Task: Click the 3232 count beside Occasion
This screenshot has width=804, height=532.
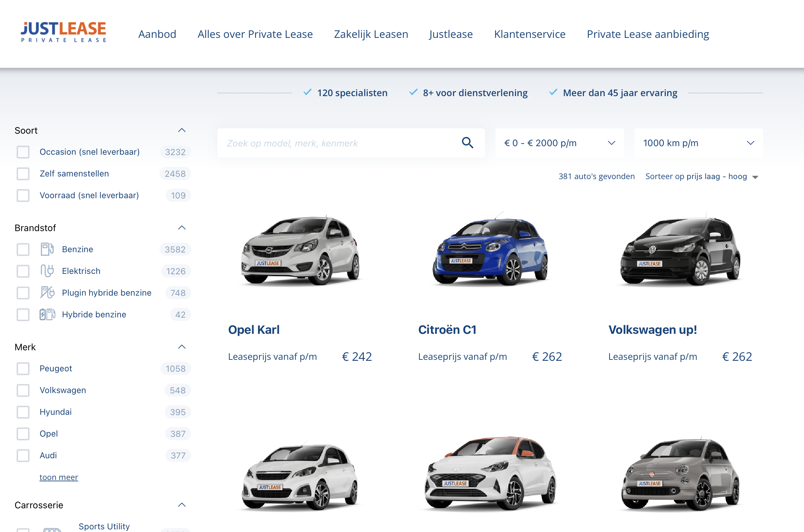Action: 175,152
